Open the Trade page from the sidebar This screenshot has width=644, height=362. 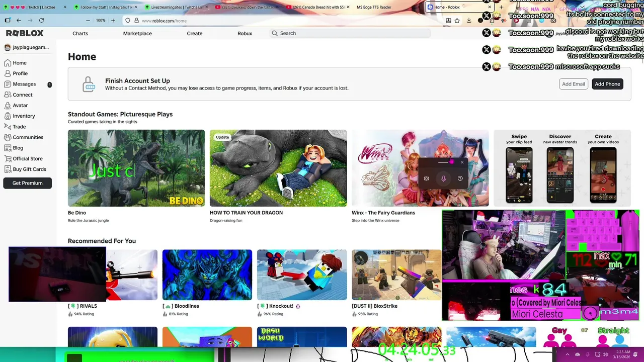click(15, 127)
